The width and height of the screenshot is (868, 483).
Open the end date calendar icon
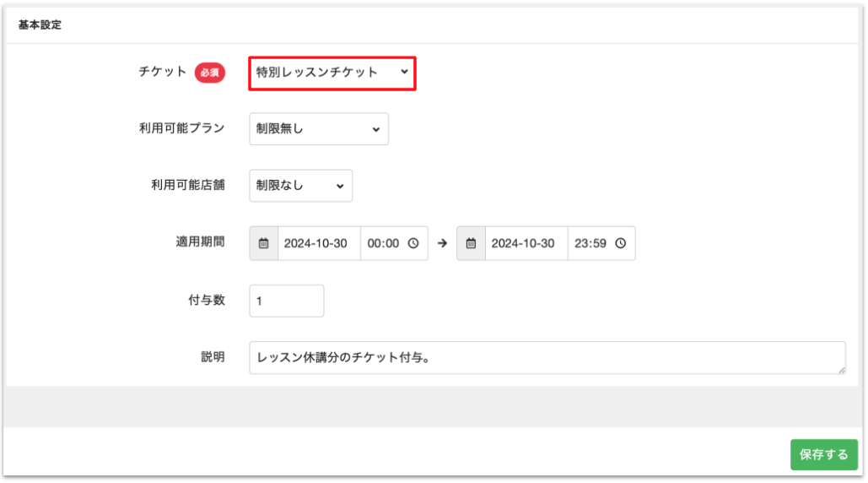click(472, 243)
